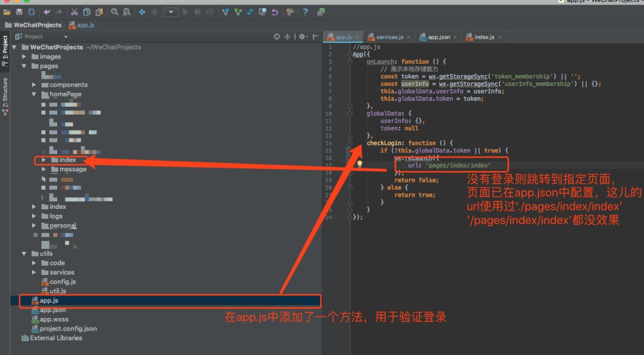This screenshot has height=355, width=644.
Task: Click the VCS Commit icon
Action: 238,13
